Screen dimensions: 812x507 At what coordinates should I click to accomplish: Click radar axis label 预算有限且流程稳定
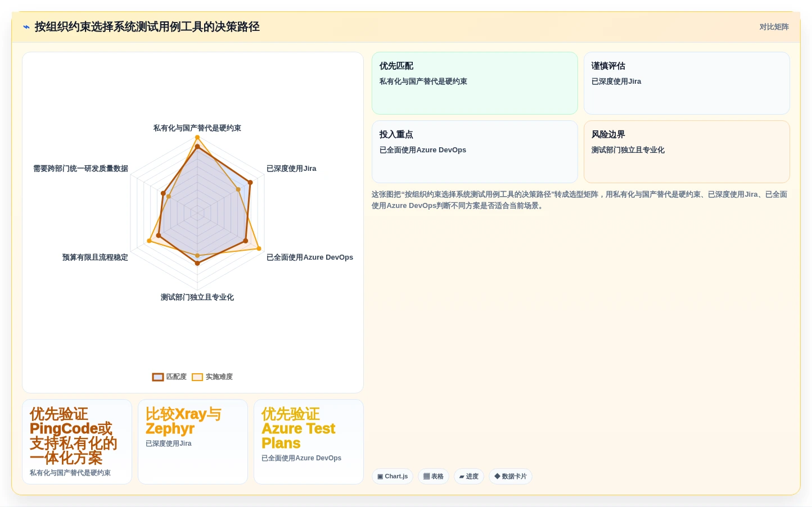point(95,257)
